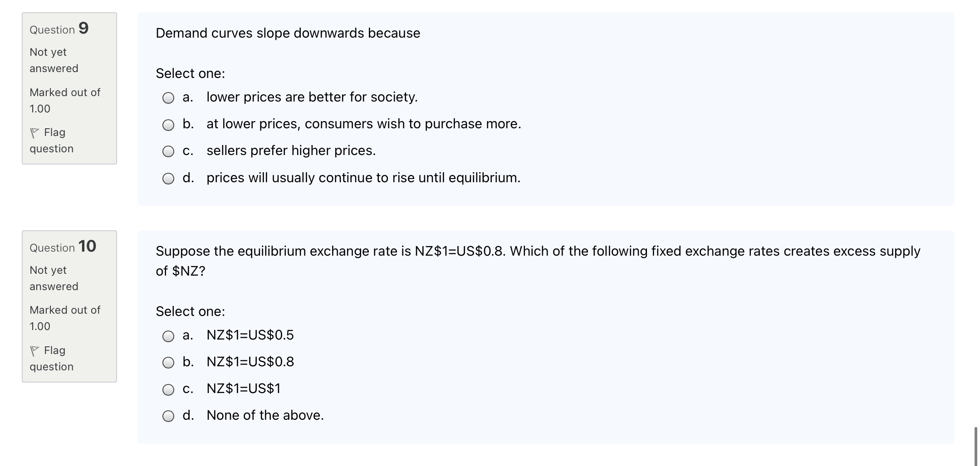Screen dimensions: 980x466
Task: Select answer NZ$1=US$1 for Question 10
Action: 168,388
